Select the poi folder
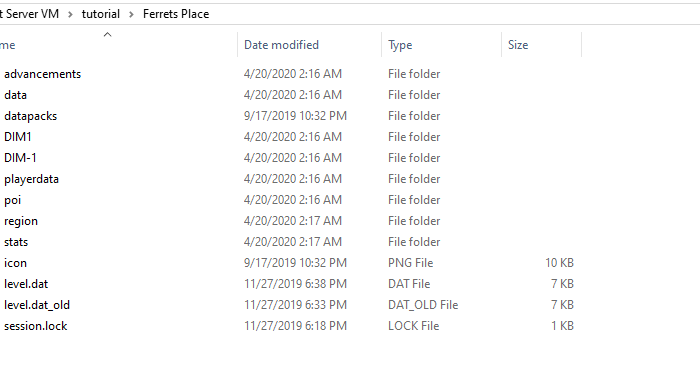700x373 pixels. click(13, 200)
